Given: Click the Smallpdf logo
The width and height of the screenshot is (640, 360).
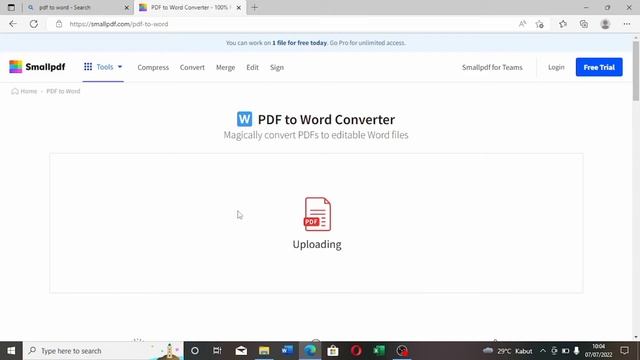Looking at the screenshot, I should (37, 67).
